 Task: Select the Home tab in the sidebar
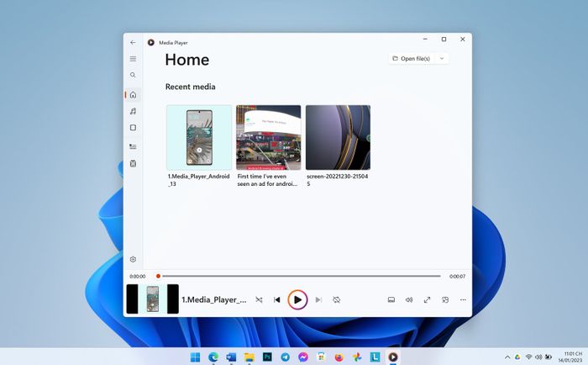pyautogui.click(x=133, y=95)
